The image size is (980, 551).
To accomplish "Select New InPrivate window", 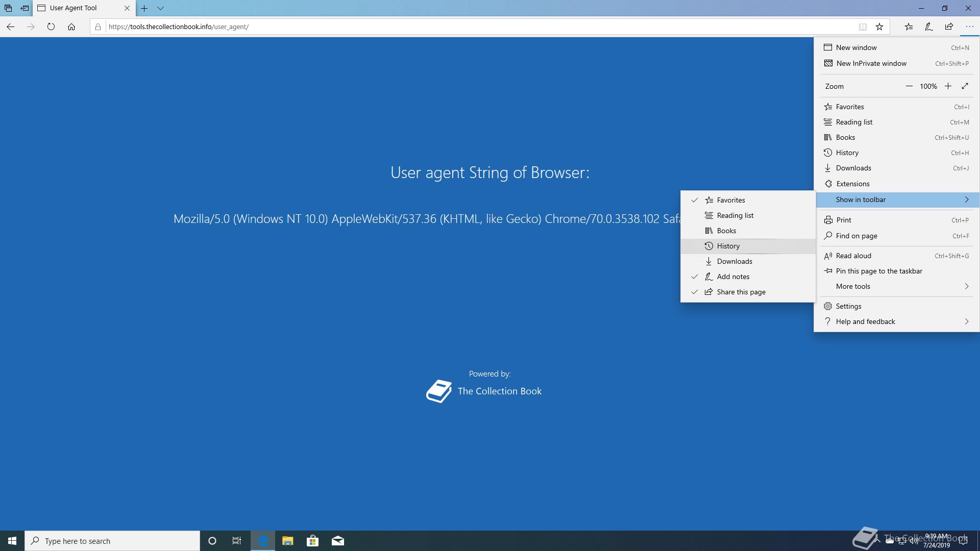I will pos(871,63).
